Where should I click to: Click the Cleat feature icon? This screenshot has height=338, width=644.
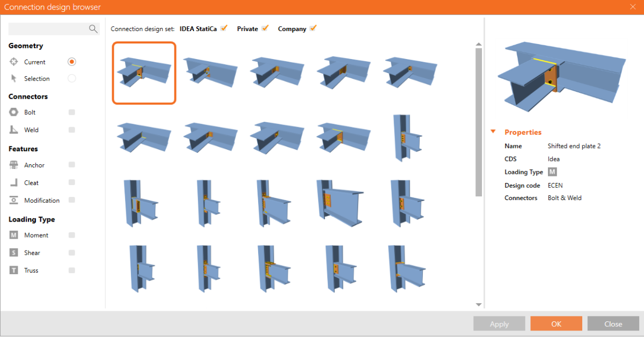coord(14,182)
